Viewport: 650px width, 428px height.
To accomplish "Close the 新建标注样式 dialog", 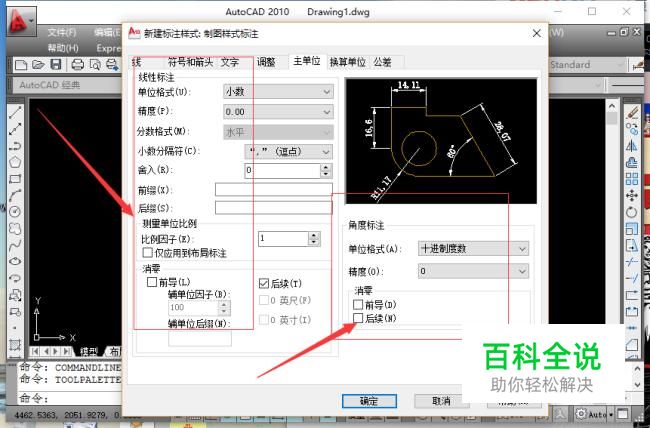I will (536, 33).
